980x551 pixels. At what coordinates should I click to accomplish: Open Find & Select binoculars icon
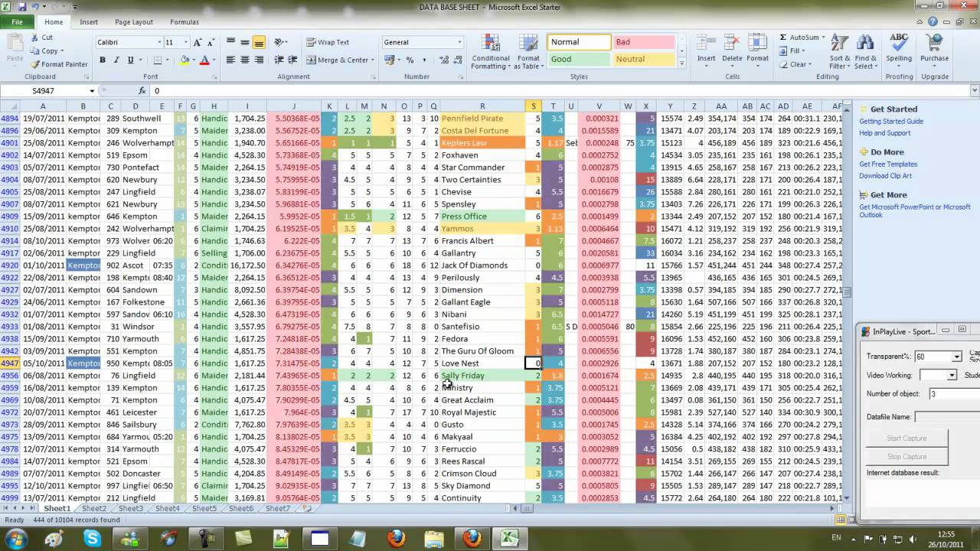[865, 43]
